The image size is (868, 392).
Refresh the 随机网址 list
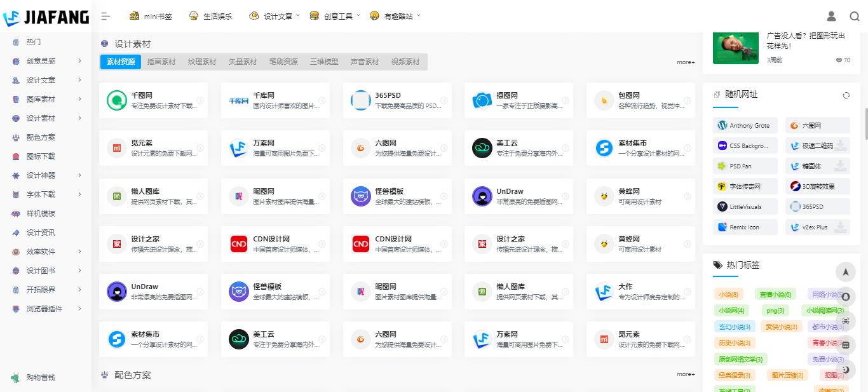846,95
